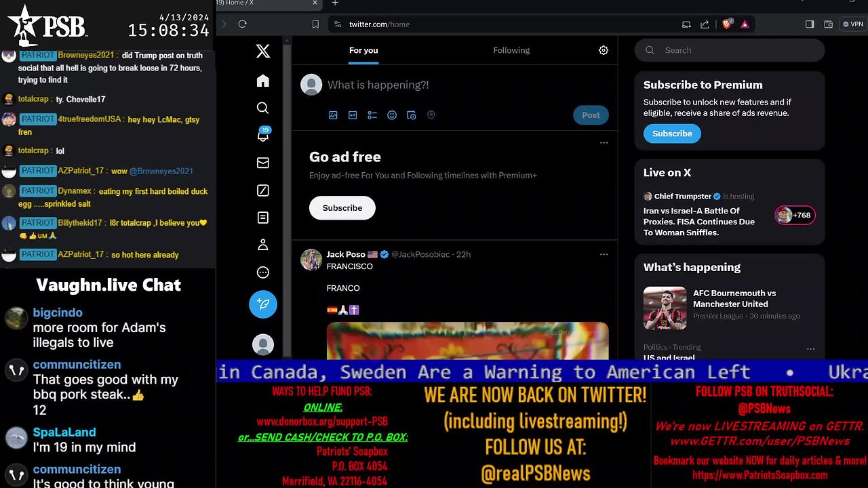Click Jack Poso's avatar
This screenshot has height=488, width=868.
click(311, 260)
